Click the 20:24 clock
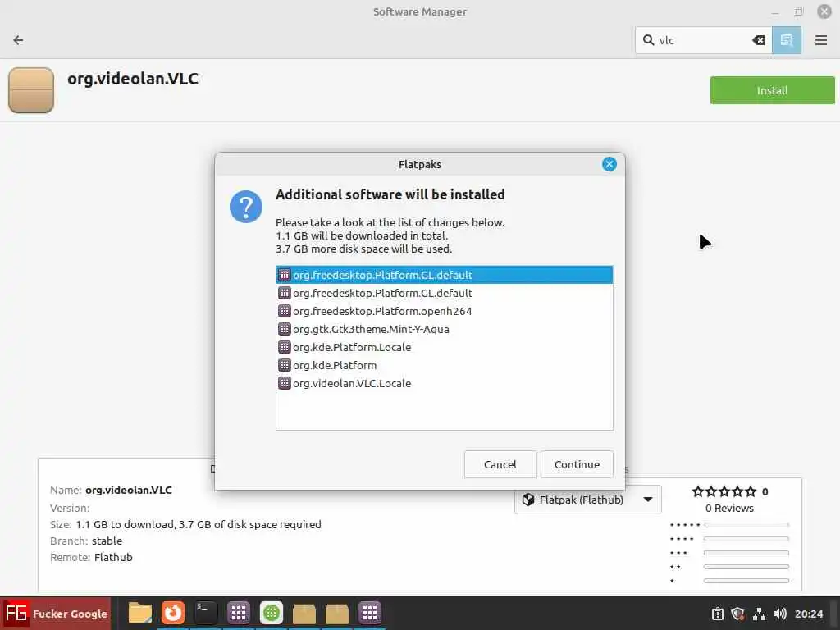The width and height of the screenshot is (840, 630). (x=808, y=614)
